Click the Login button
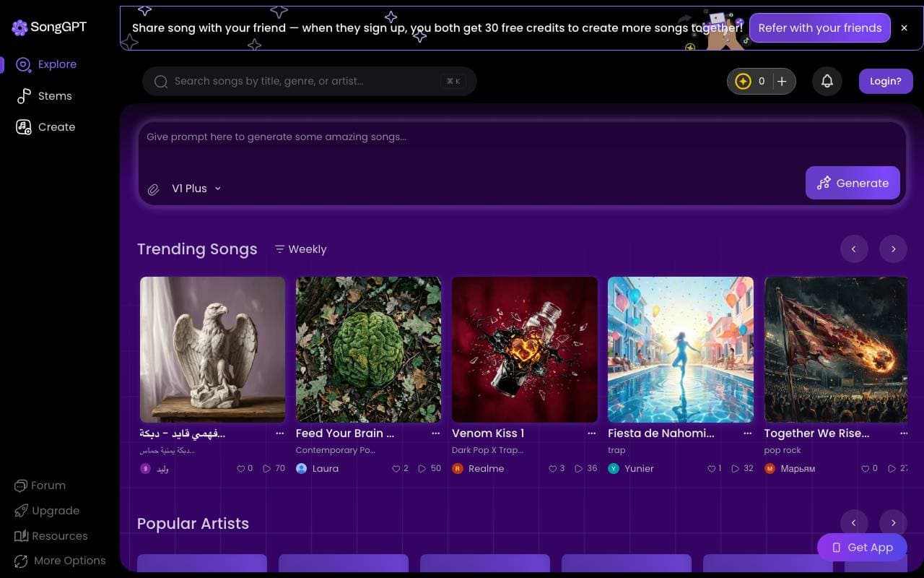924x578 pixels. [x=886, y=82]
